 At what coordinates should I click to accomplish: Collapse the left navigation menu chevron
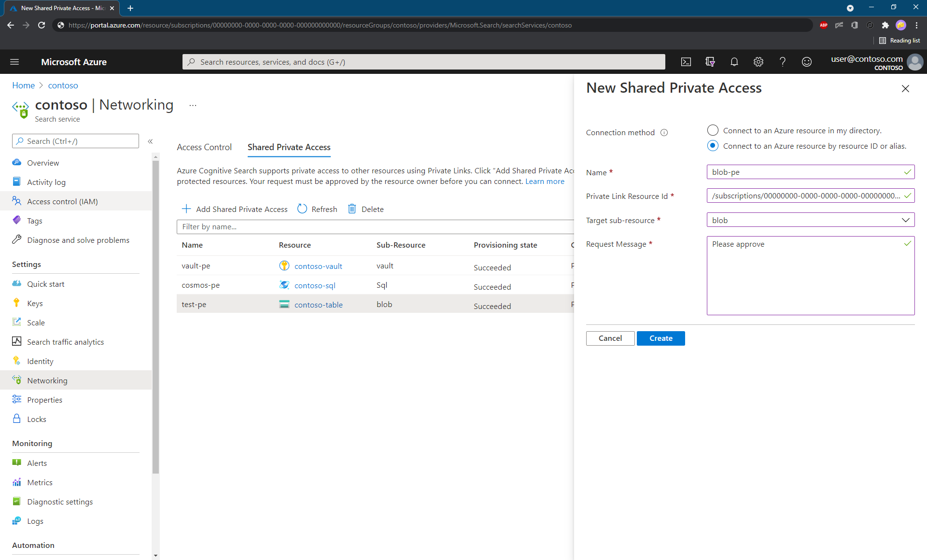(150, 141)
